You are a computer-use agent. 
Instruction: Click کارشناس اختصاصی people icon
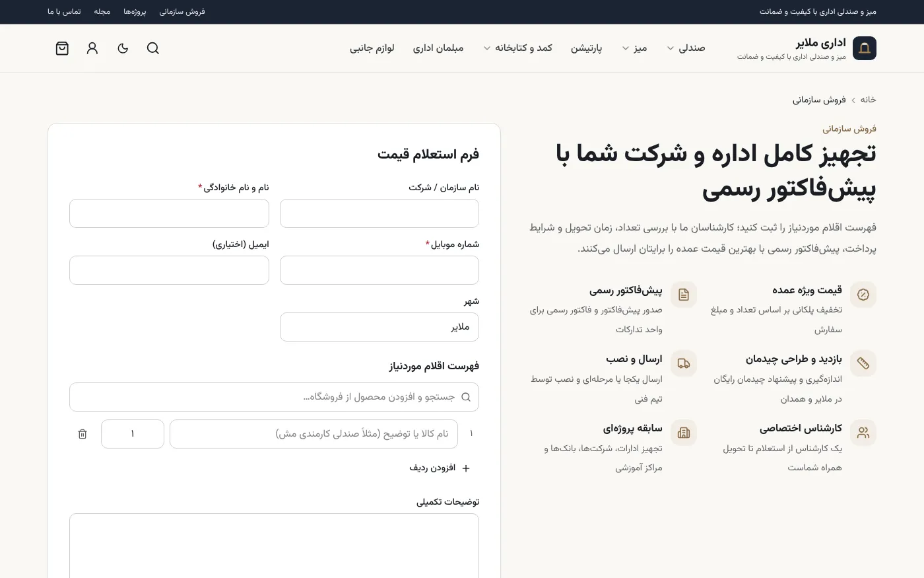pos(863,433)
